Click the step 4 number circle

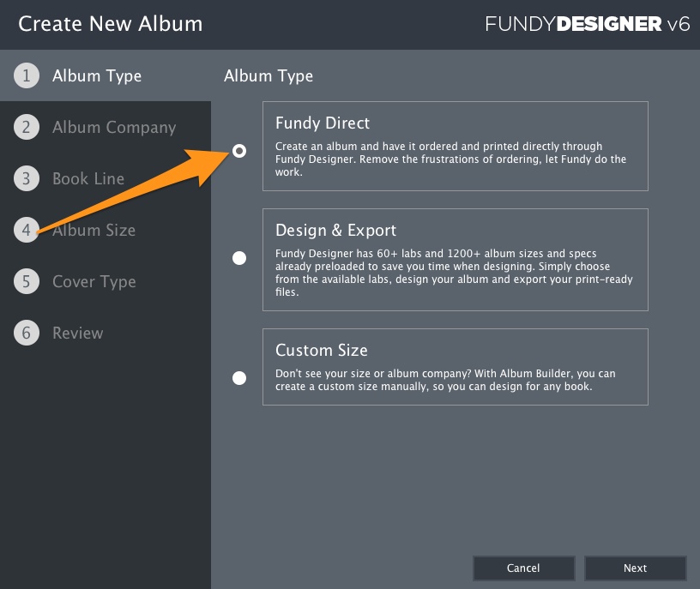coord(27,230)
